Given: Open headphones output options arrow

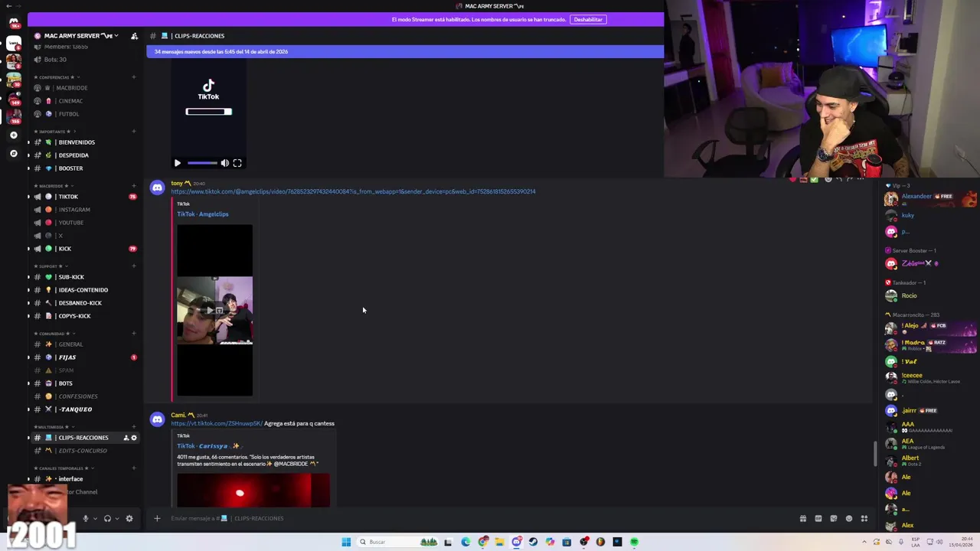Looking at the screenshot, I should tap(117, 518).
